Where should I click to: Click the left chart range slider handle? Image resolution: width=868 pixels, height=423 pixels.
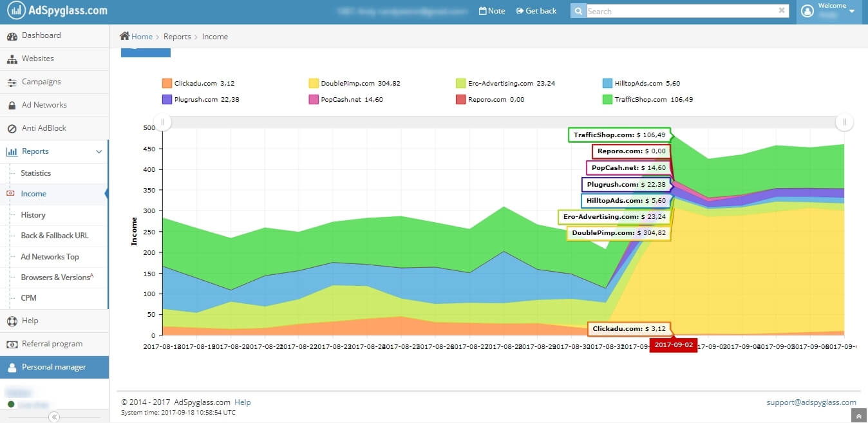pyautogui.click(x=163, y=122)
